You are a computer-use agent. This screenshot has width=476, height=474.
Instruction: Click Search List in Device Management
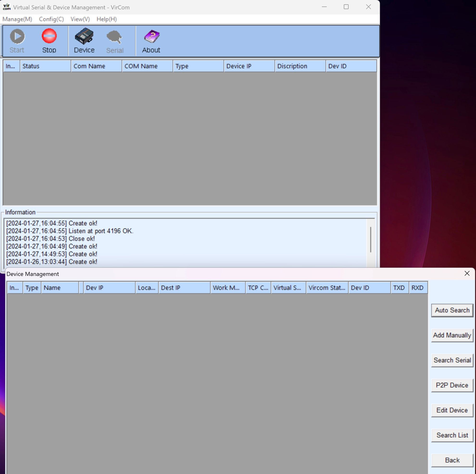click(x=452, y=435)
